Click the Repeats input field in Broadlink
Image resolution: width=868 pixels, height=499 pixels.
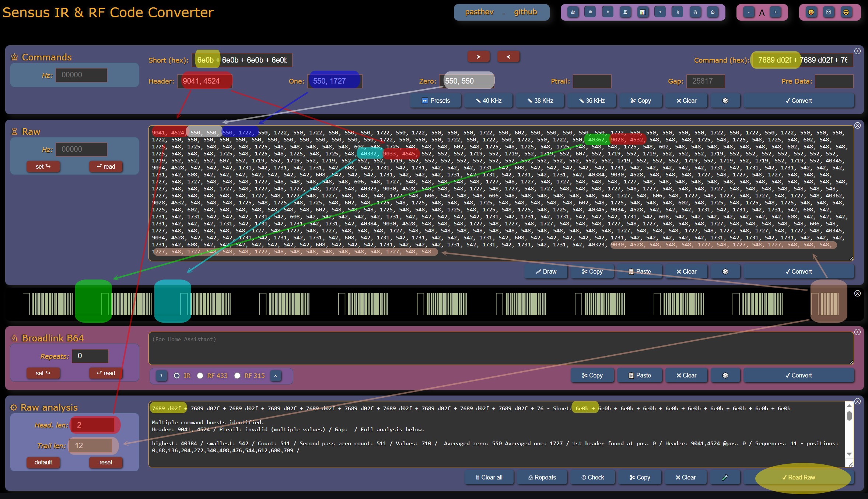tap(90, 356)
